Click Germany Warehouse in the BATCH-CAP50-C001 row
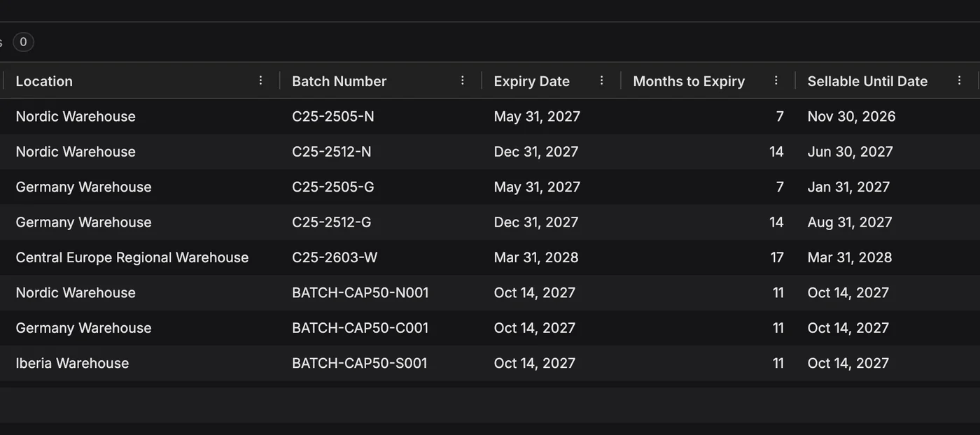Viewport: 980px width, 435px height. [83, 328]
